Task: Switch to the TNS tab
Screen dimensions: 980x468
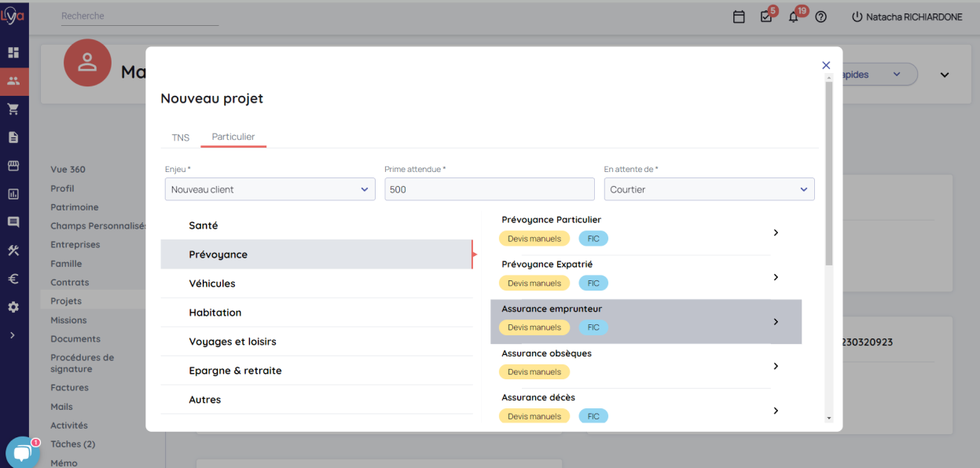Action: [x=181, y=137]
